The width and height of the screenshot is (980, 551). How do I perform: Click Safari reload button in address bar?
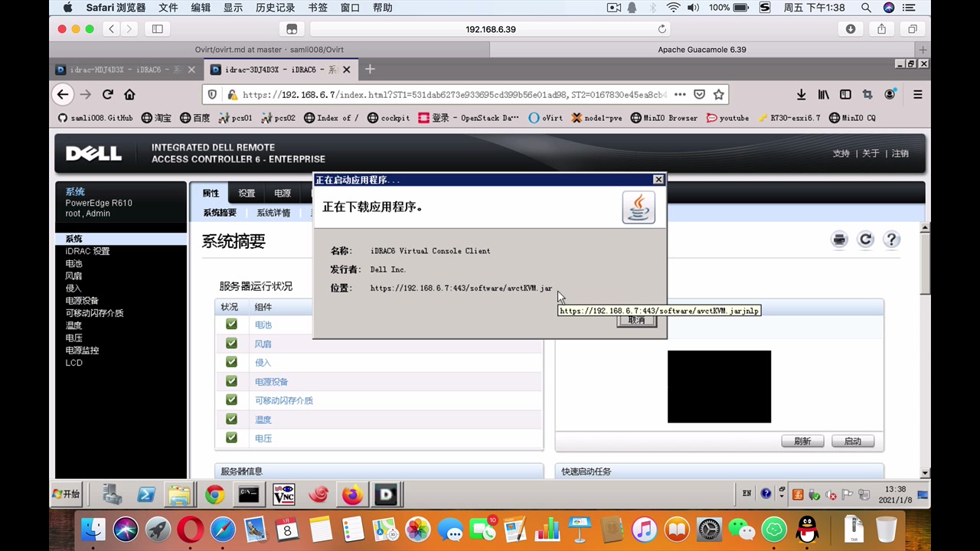pos(662,29)
